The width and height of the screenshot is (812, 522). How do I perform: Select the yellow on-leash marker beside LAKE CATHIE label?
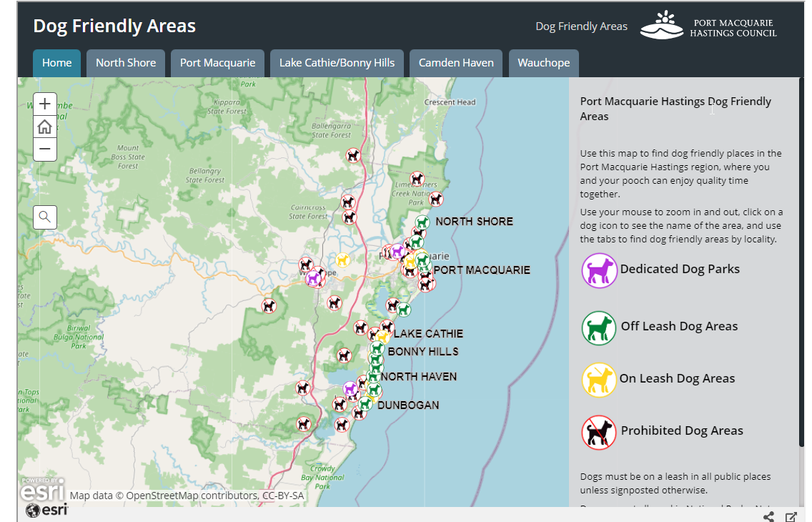point(382,337)
